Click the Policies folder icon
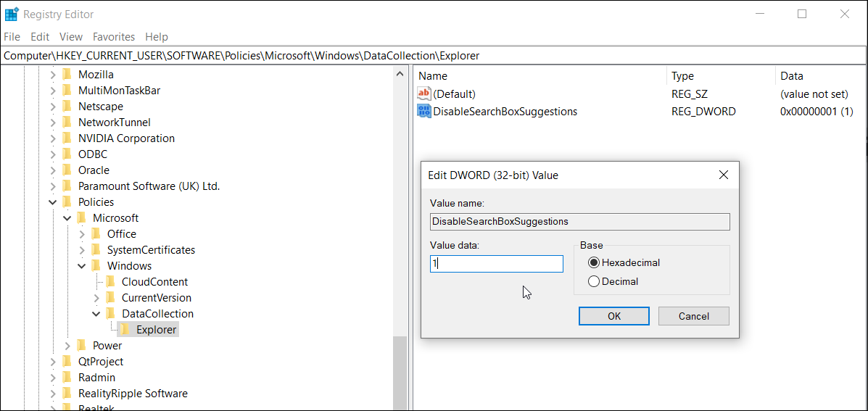 click(67, 202)
